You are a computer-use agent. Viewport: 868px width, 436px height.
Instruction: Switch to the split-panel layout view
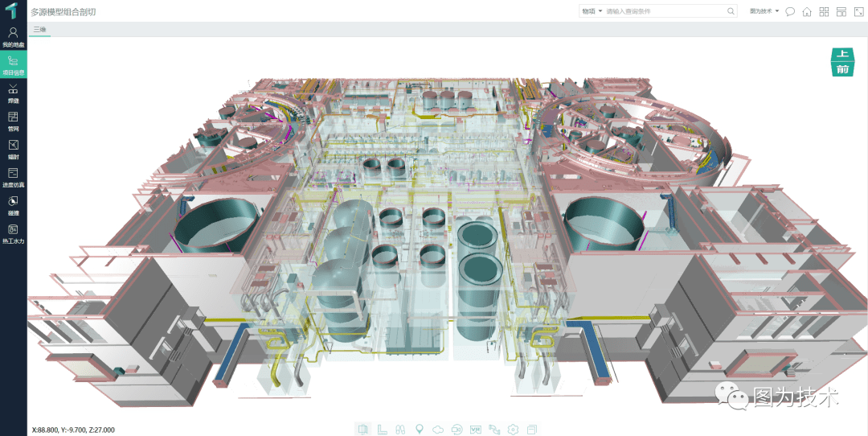pos(841,11)
